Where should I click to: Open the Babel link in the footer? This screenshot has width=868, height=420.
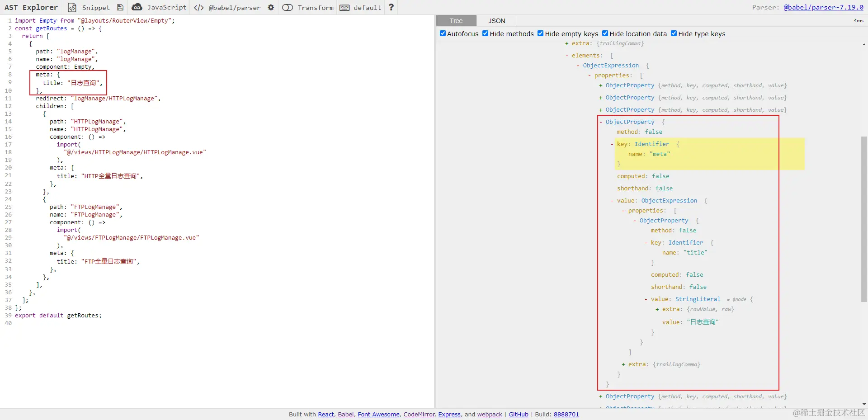point(346,414)
